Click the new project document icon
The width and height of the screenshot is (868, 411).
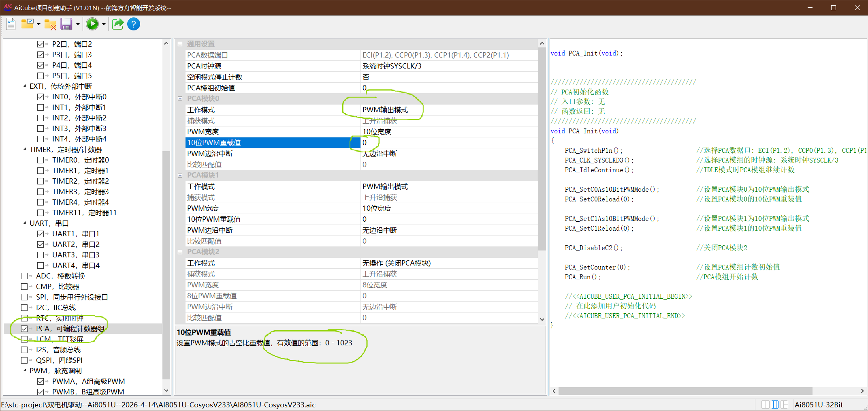click(11, 24)
